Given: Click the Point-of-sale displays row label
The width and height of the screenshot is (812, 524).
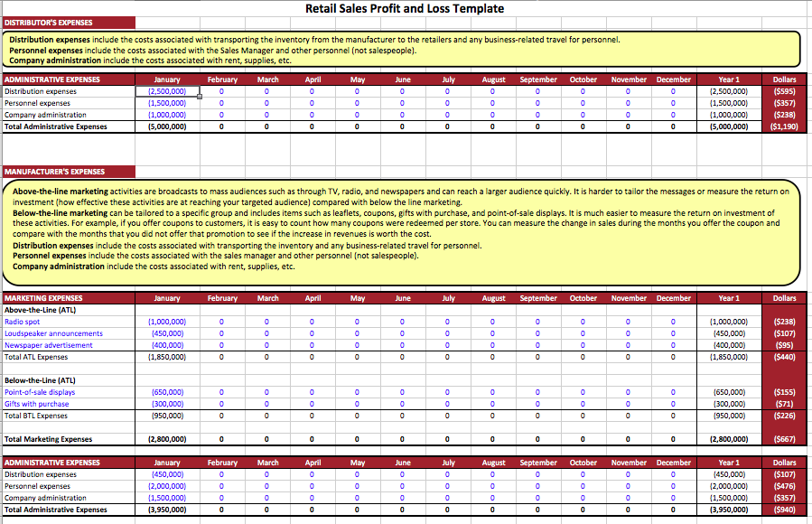Looking at the screenshot, I should tap(40, 392).
